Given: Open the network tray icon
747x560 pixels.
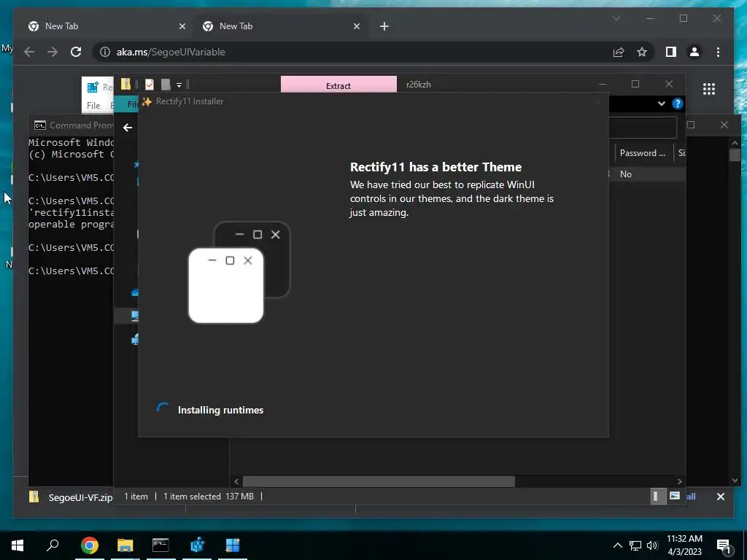Looking at the screenshot, I should [x=635, y=545].
